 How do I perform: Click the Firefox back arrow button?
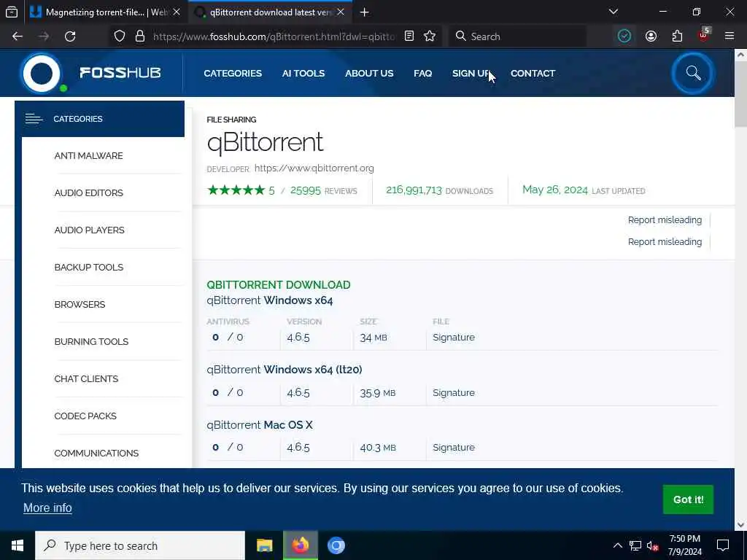coord(18,36)
